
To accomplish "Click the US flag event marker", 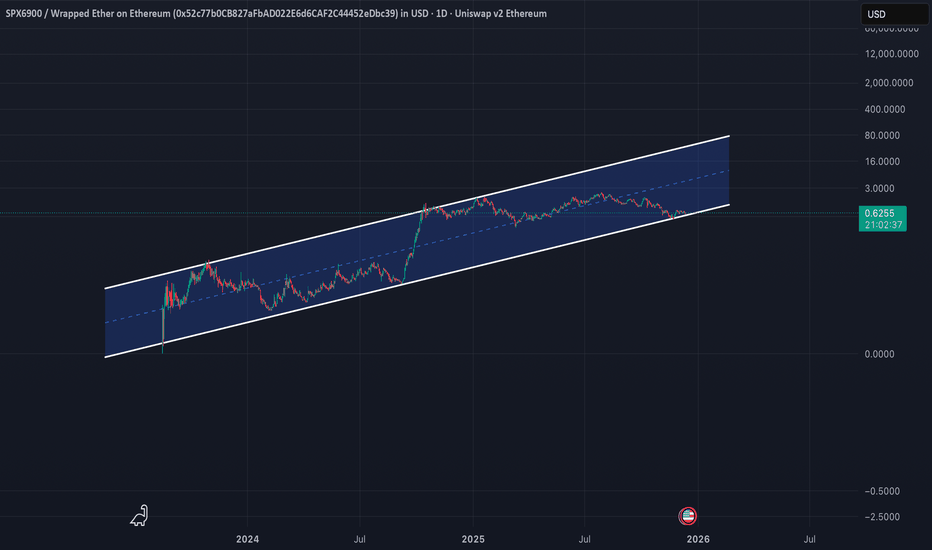I will point(688,516).
